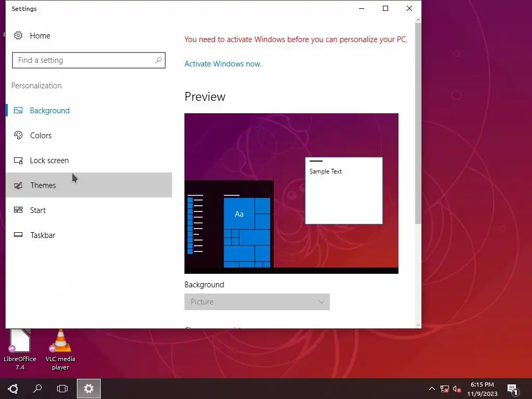Click the red activation warning message
Viewport: 532px width, 399px height.
point(296,39)
